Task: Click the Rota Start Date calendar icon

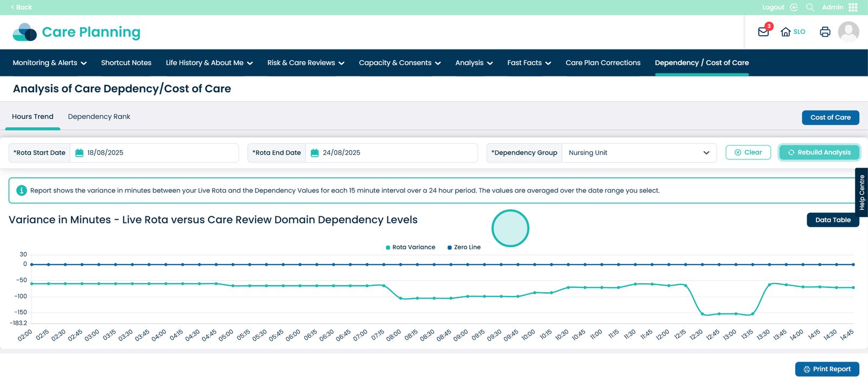Action: pyautogui.click(x=79, y=153)
